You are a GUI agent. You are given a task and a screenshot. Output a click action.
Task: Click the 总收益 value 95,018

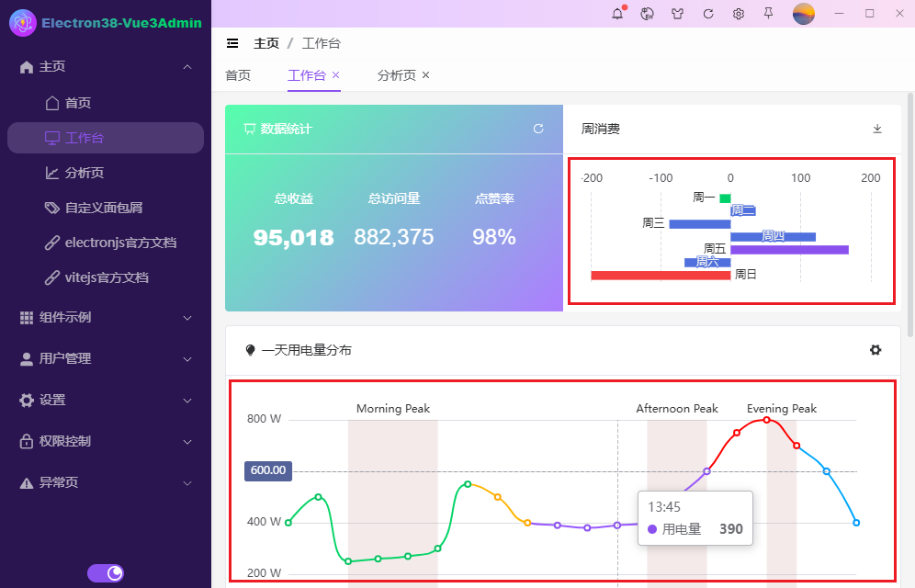[x=294, y=237]
